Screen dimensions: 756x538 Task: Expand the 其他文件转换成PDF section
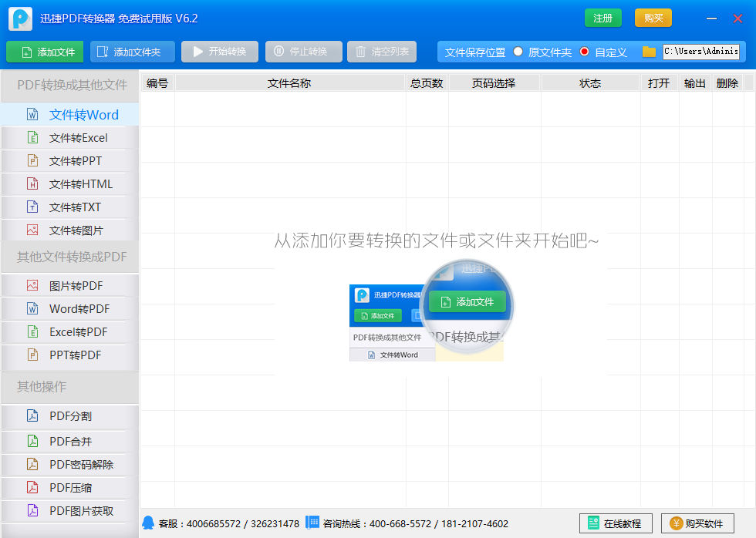click(69, 257)
